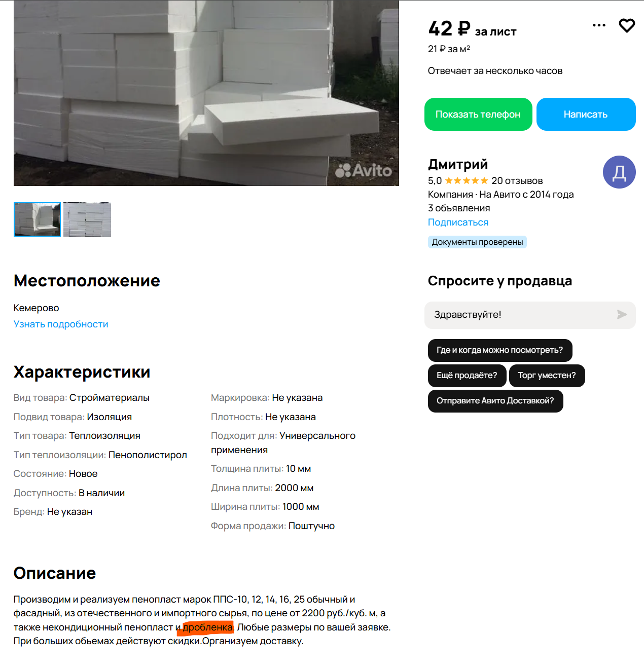Select the first photo thumbnail

37,219
